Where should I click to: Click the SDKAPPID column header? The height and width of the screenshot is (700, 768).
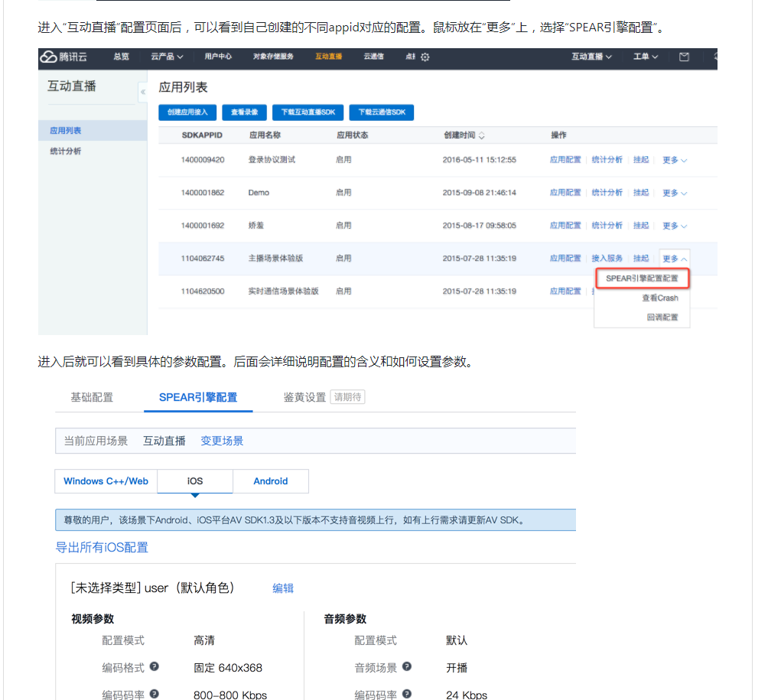pos(202,135)
